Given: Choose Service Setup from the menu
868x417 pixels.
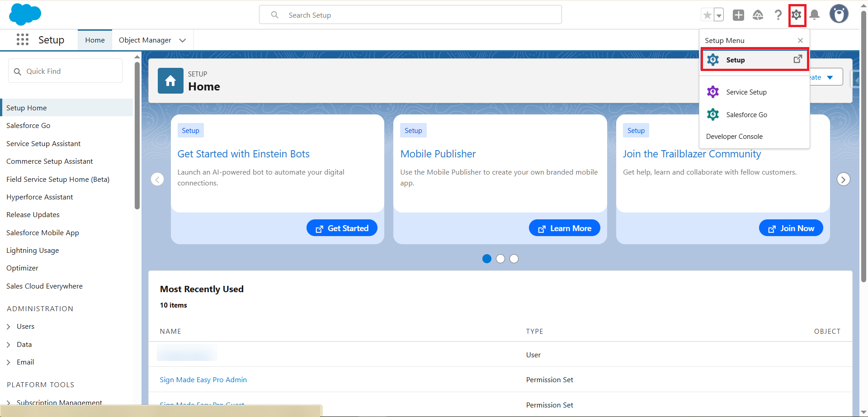Looking at the screenshot, I should point(755,92).
